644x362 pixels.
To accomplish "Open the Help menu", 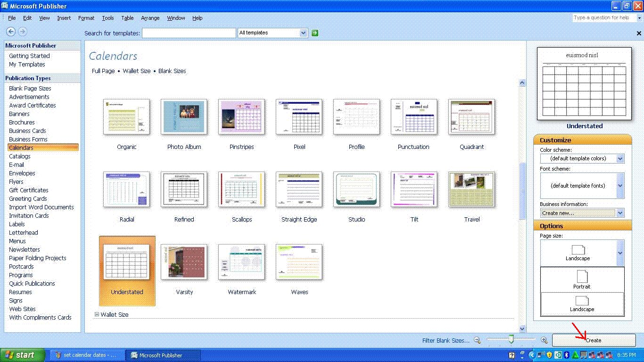I will coord(197,18).
